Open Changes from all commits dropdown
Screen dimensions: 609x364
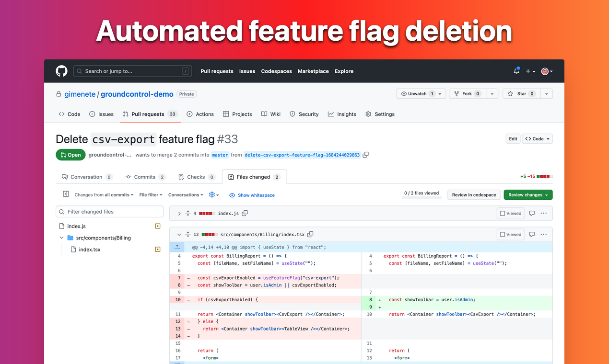tap(104, 195)
